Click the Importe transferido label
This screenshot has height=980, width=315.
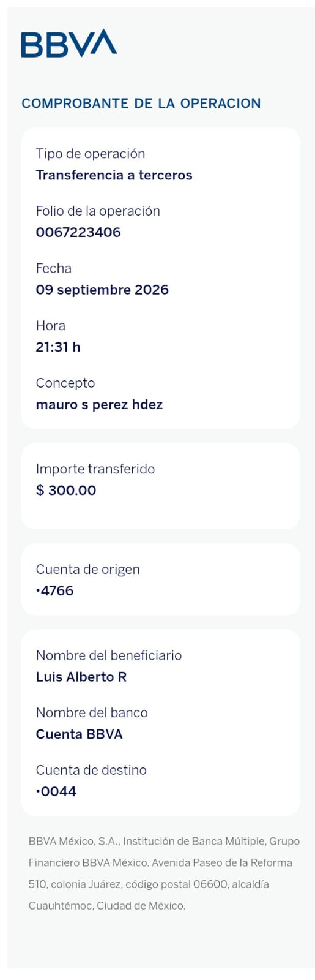point(95,469)
